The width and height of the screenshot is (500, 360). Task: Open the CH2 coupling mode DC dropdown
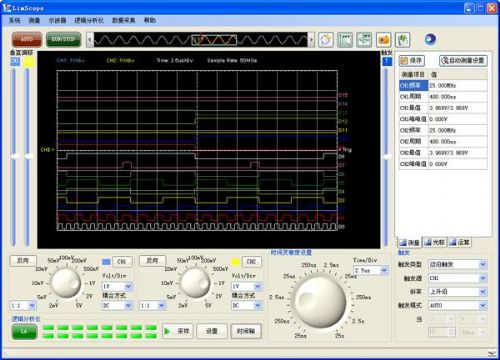247,305
